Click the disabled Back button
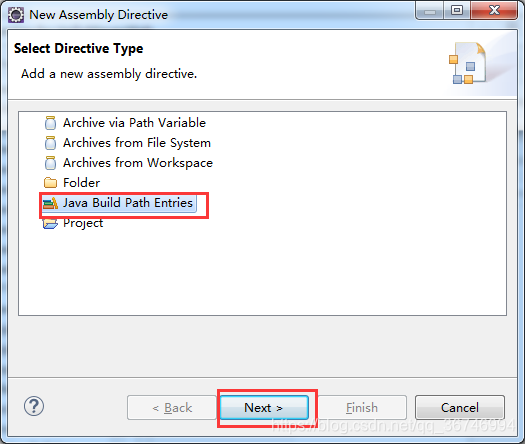525x444 pixels. (x=172, y=408)
